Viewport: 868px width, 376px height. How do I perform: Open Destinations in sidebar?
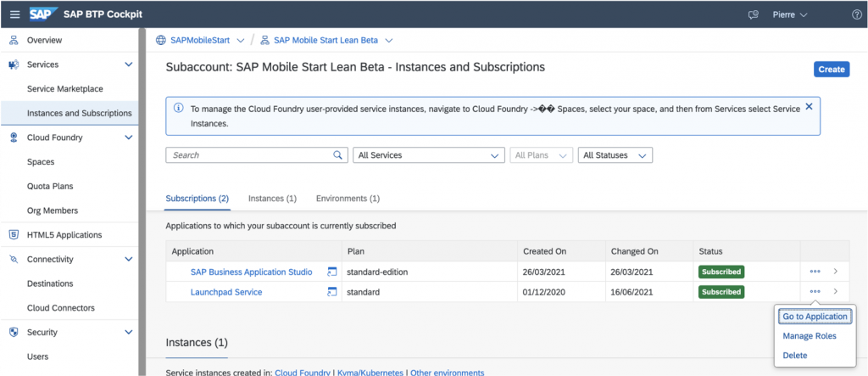(x=50, y=283)
